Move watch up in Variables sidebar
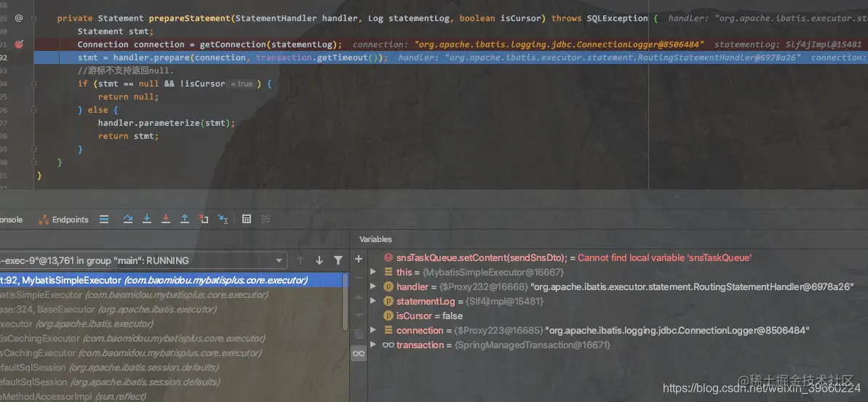868x402 pixels. pyautogui.click(x=359, y=297)
